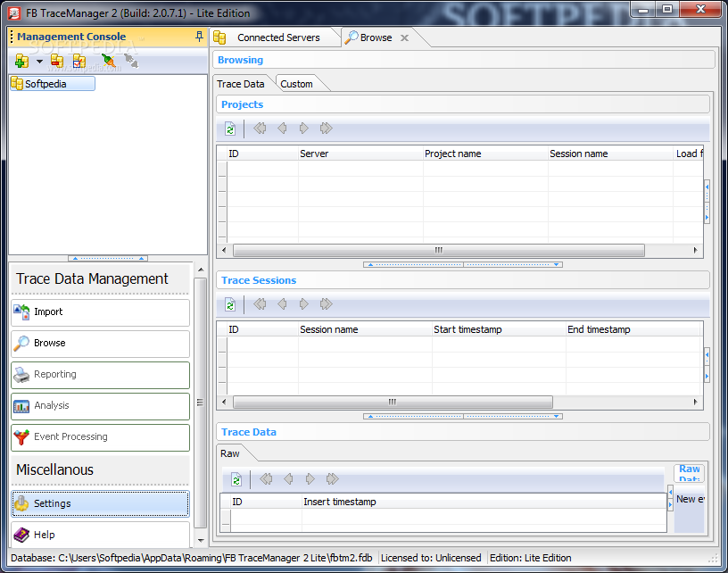Screen dimensions: 728x573
Task: Go to next page in Projects toolbar
Action: click(x=304, y=129)
